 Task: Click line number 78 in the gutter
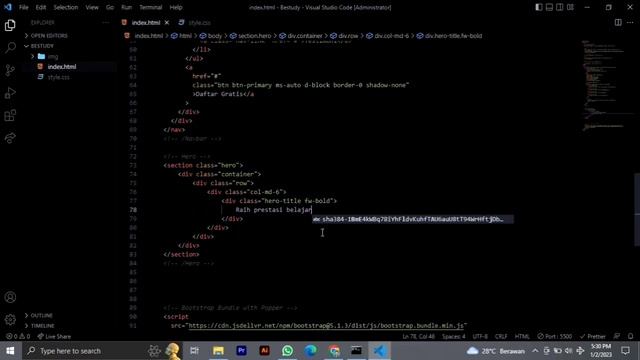coord(133,210)
